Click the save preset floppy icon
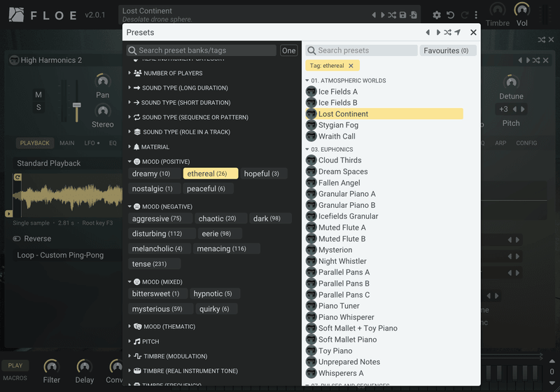 pyautogui.click(x=403, y=15)
